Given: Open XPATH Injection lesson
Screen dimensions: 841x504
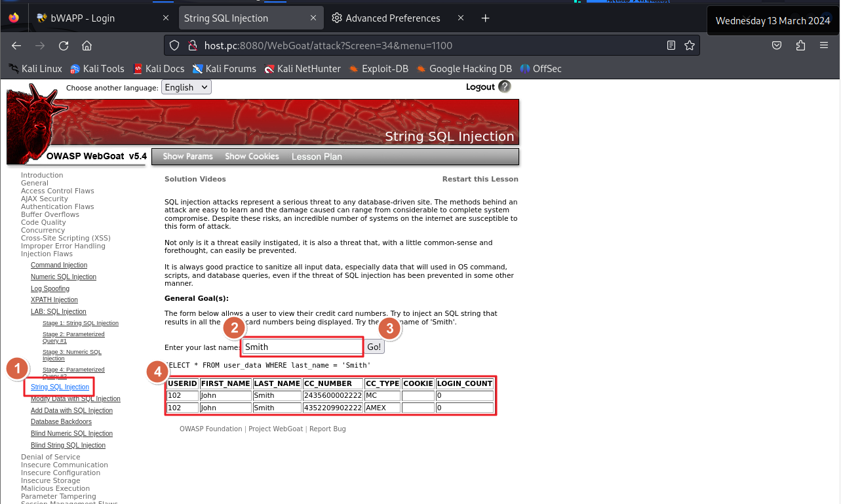Looking at the screenshot, I should pyautogui.click(x=54, y=300).
